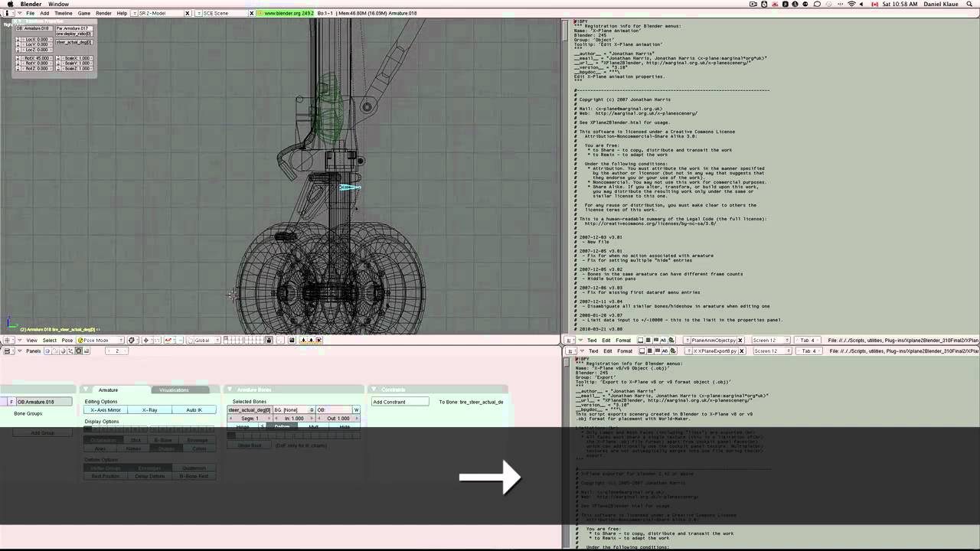The height and width of the screenshot is (551, 980).
Task: Click the Wi-Fi icon in the menu bar
Action: 851,4
